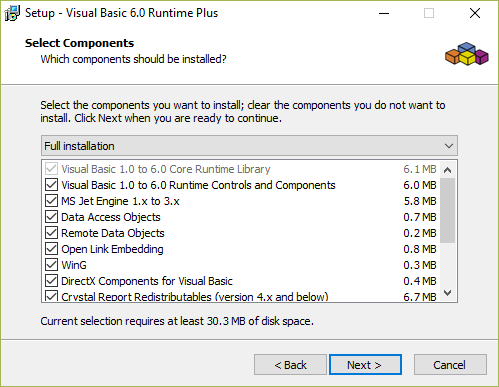Select the MS Jet Engine 1.x to 3.x label
The height and width of the screenshot is (387, 499).
coord(120,201)
